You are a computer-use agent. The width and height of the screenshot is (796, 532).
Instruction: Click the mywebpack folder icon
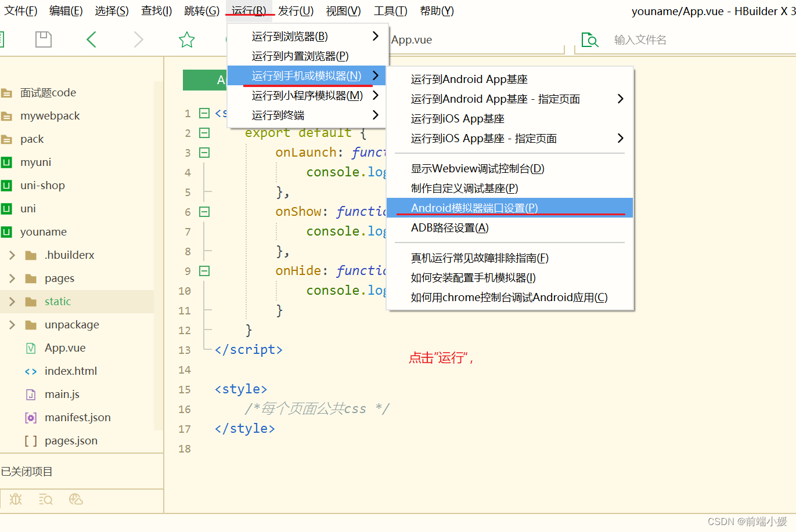pos(6,116)
